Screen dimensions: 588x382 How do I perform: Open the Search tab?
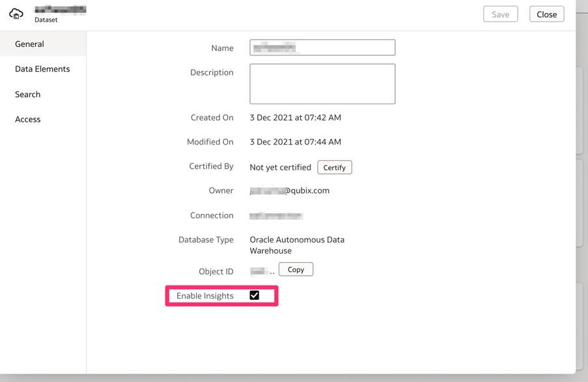[x=43, y=94]
